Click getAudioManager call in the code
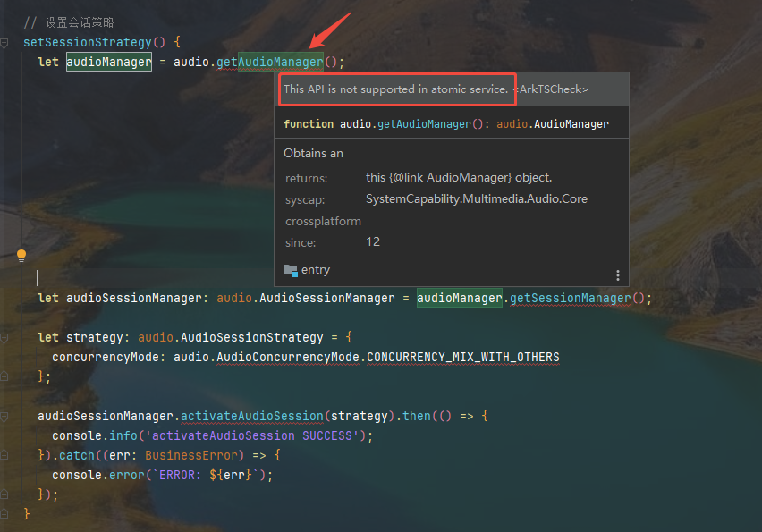Screen dimensions: 762x532 pyautogui.click(x=270, y=63)
